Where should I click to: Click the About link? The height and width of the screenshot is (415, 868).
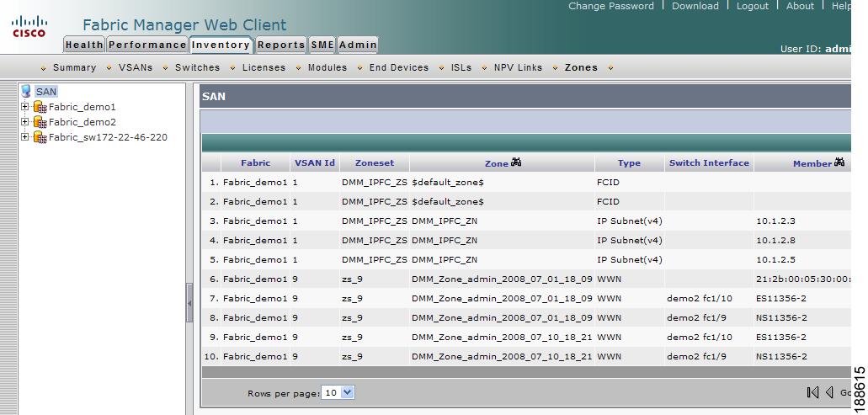pyautogui.click(x=801, y=6)
